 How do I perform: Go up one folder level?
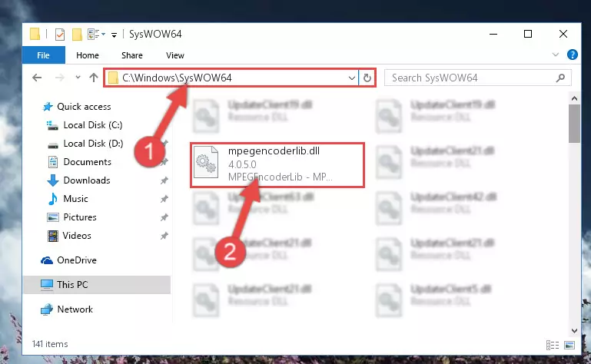[x=94, y=78]
